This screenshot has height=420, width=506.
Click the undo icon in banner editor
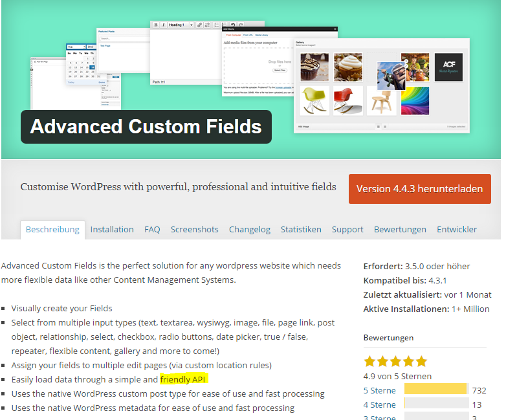(233, 25)
